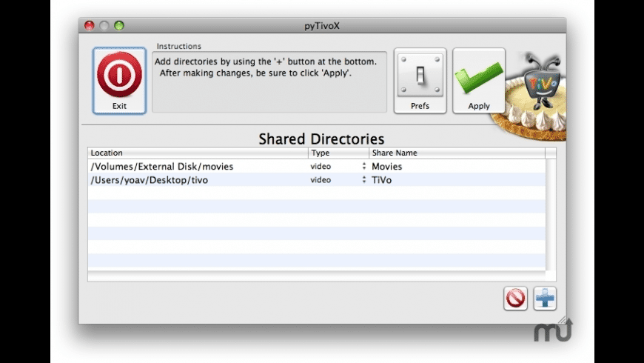The width and height of the screenshot is (644, 363).
Task: Select the /Volumes/External Disk/movies location cell
Action: pos(161,167)
